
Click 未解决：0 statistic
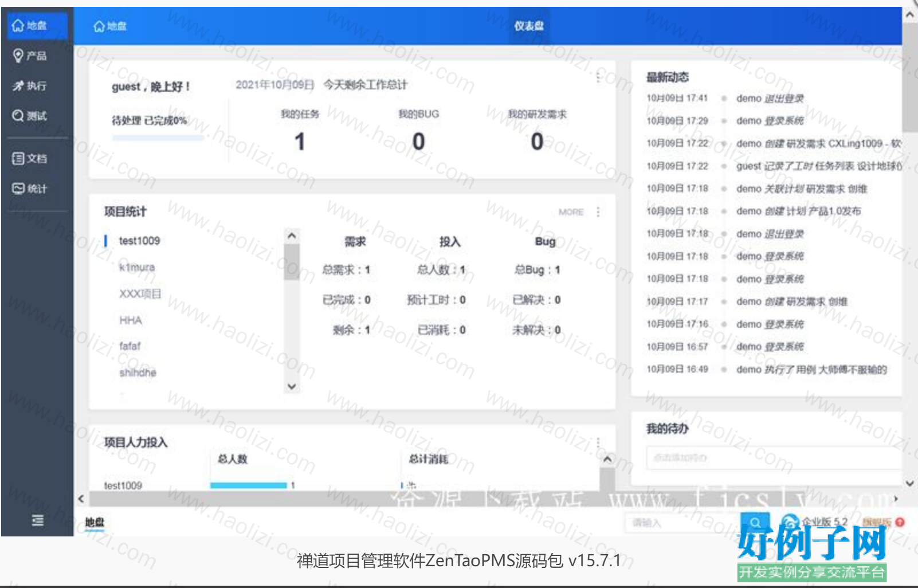[536, 330]
